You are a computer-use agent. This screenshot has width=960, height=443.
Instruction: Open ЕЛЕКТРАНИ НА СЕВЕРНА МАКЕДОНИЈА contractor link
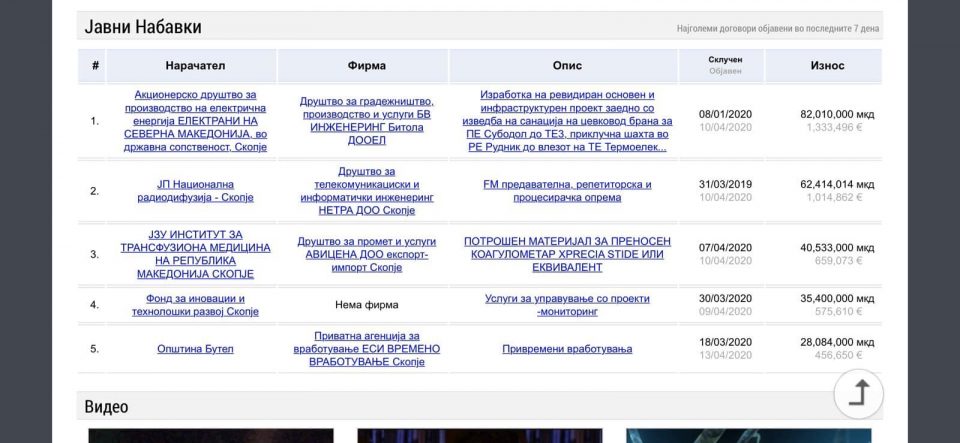(x=195, y=121)
